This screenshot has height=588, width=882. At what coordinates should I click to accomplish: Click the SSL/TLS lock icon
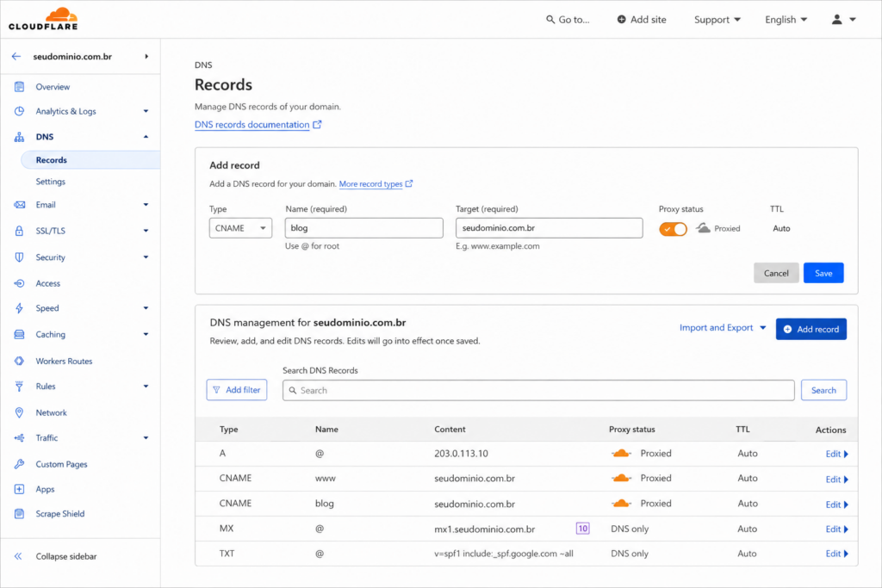click(19, 231)
